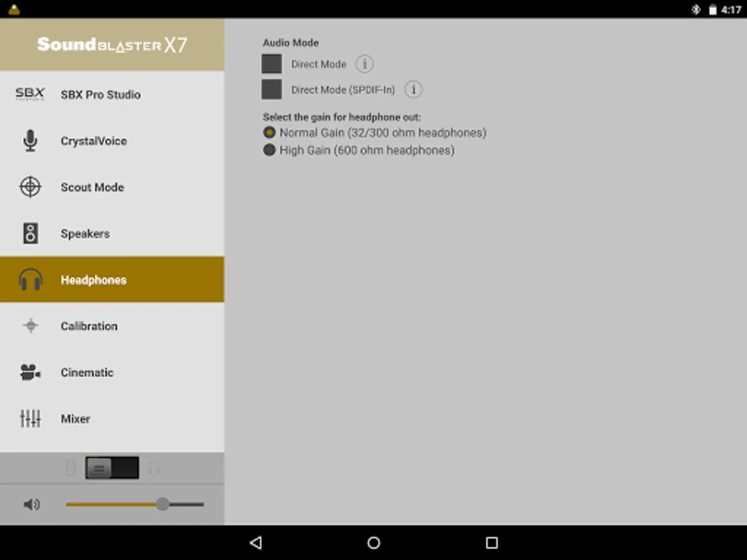Image resolution: width=747 pixels, height=560 pixels.
Task: Enable the Direct Mode checkbox
Action: [271, 64]
